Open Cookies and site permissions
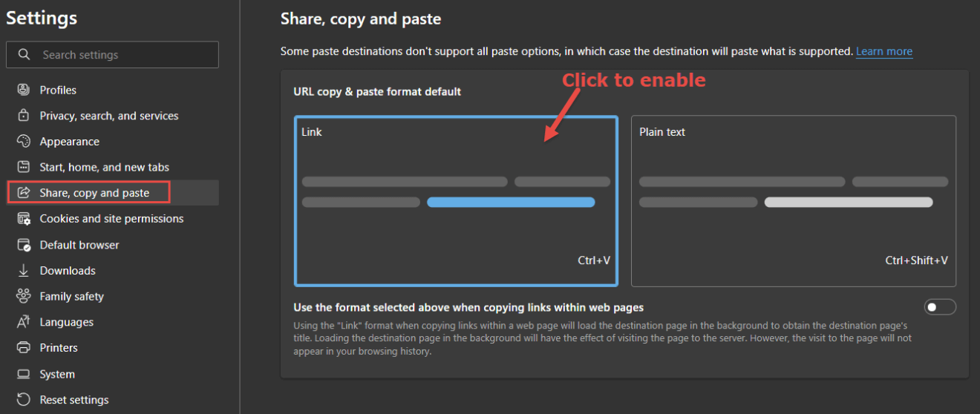 (113, 219)
